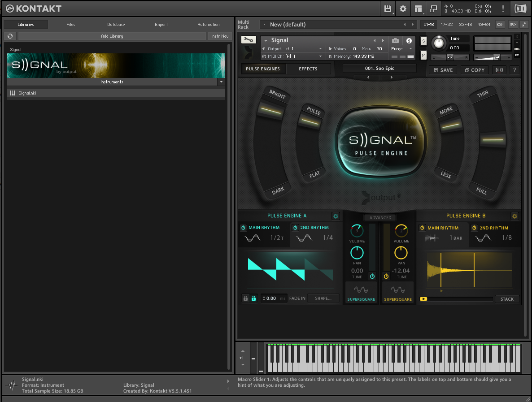532x402 pixels.
Task: Click the Instr Nav button
Action: click(x=220, y=36)
